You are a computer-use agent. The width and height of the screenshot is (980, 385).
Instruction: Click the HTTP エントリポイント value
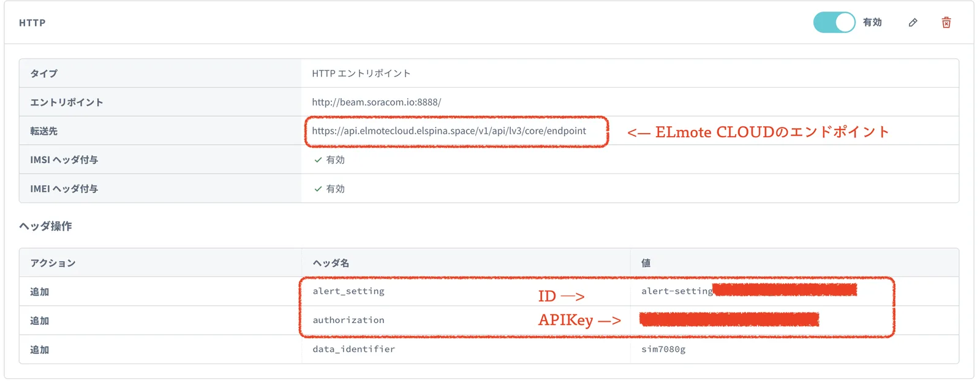point(361,74)
